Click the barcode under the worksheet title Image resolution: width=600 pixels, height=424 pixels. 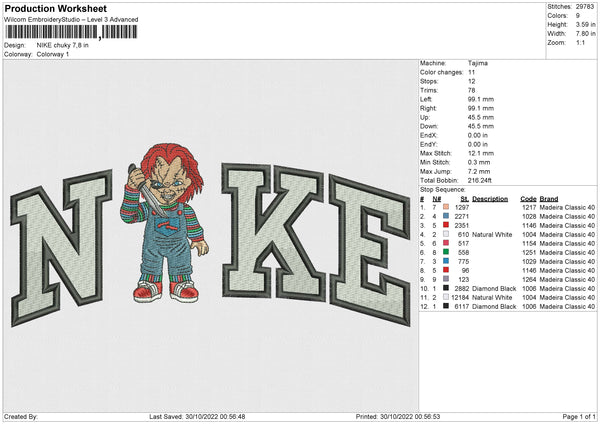point(71,32)
